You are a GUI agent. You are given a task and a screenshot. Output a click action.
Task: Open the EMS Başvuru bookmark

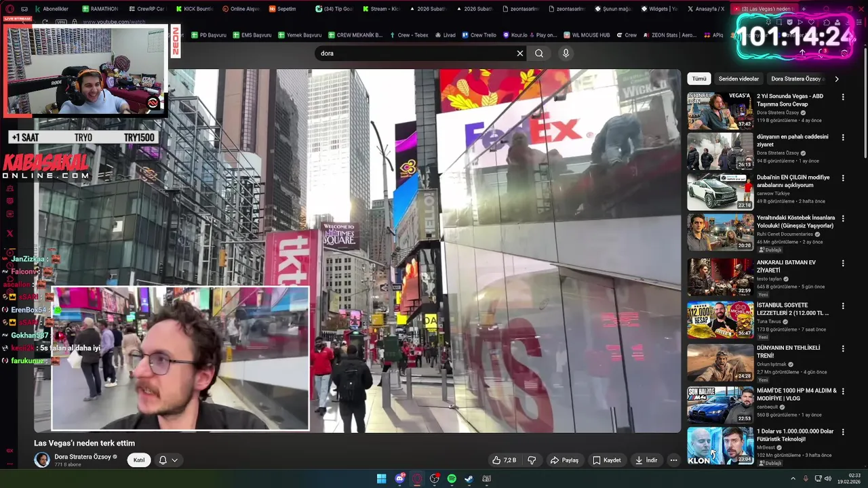click(x=252, y=35)
